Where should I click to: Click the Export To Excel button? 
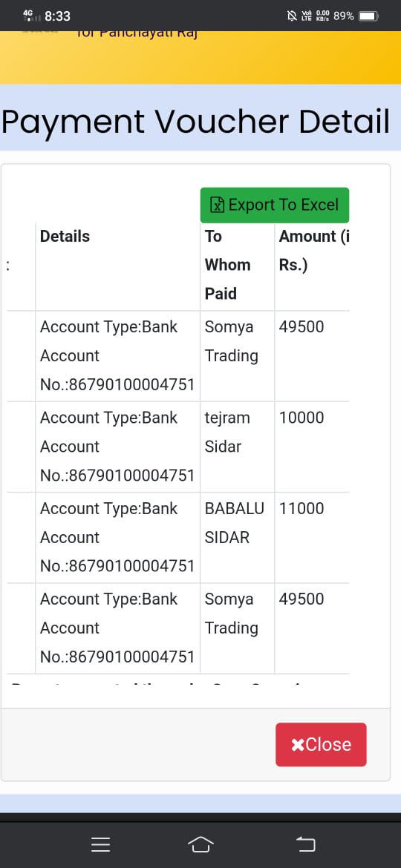click(275, 205)
